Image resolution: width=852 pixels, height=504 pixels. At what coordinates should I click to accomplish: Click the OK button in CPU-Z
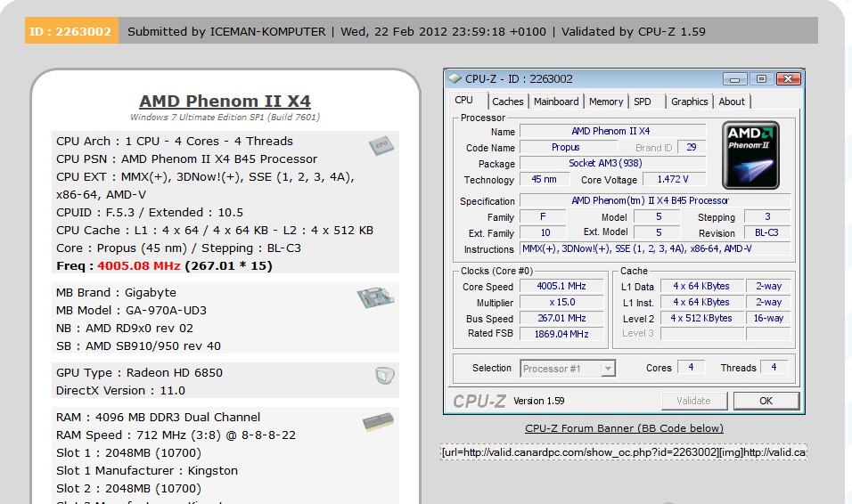[766, 401]
